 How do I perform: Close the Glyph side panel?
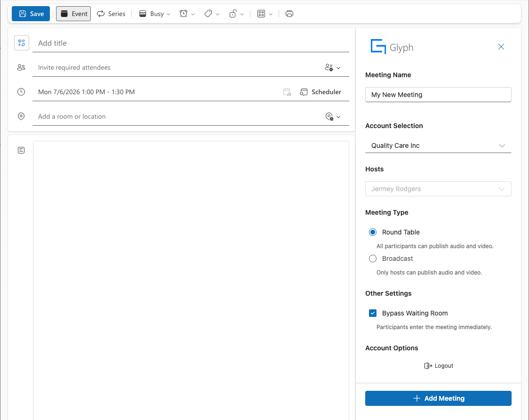pyautogui.click(x=501, y=47)
